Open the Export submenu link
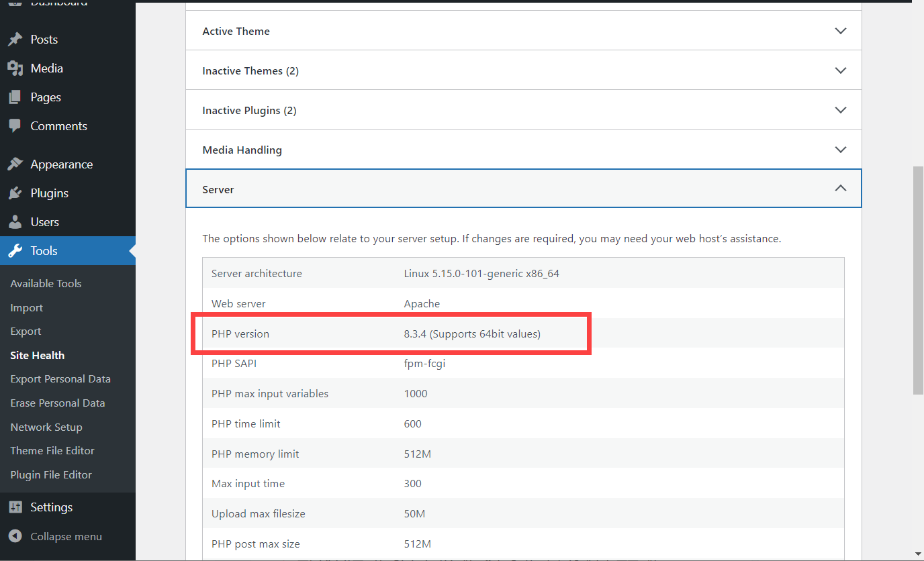The image size is (924, 561). pos(26,331)
